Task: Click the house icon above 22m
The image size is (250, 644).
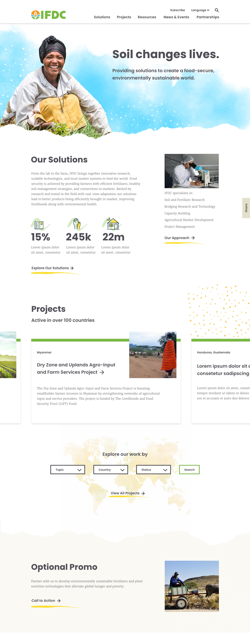Action: [x=113, y=223]
